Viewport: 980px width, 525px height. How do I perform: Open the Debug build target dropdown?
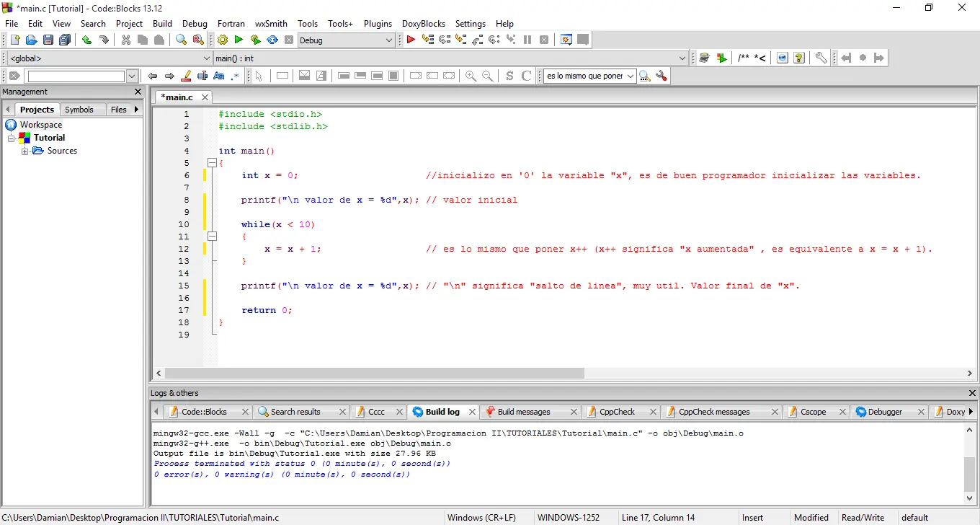coord(389,40)
